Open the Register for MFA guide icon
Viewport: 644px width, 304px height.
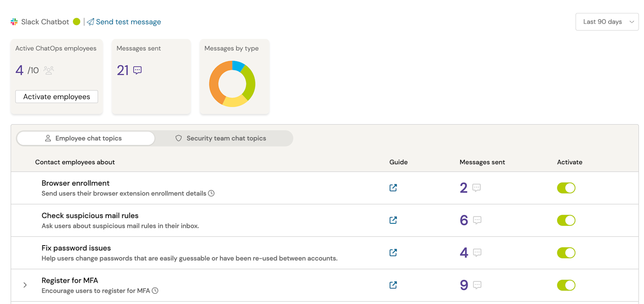[393, 285]
